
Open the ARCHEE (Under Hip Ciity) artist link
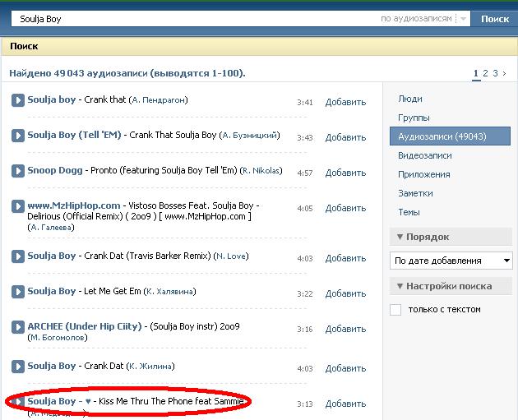(85, 326)
